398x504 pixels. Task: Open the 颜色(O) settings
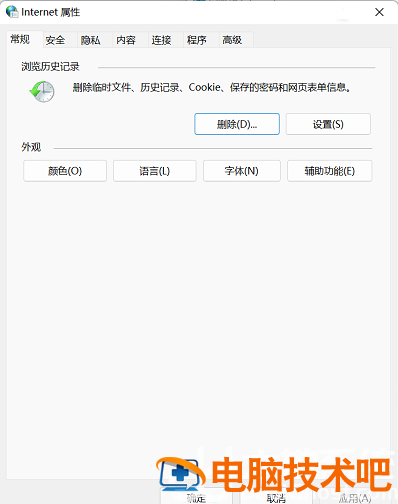point(65,171)
